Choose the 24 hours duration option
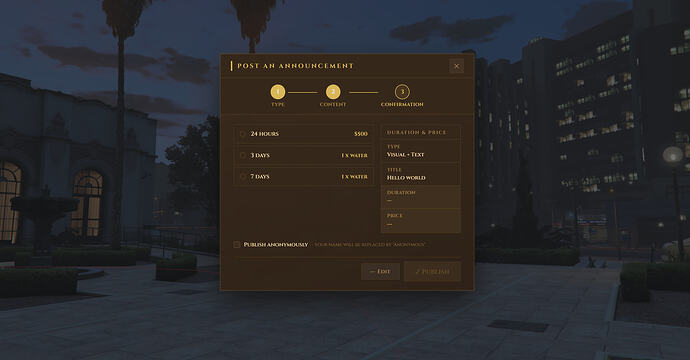The width and height of the screenshot is (690, 360). click(x=304, y=134)
